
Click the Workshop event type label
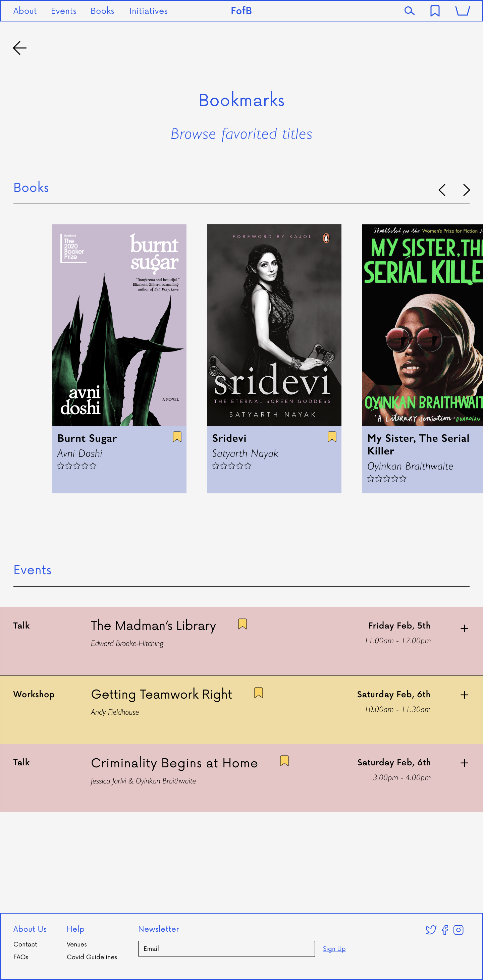[34, 694]
